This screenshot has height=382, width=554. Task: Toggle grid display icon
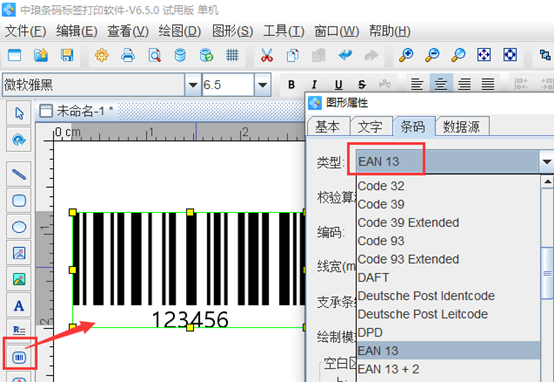click(232, 55)
